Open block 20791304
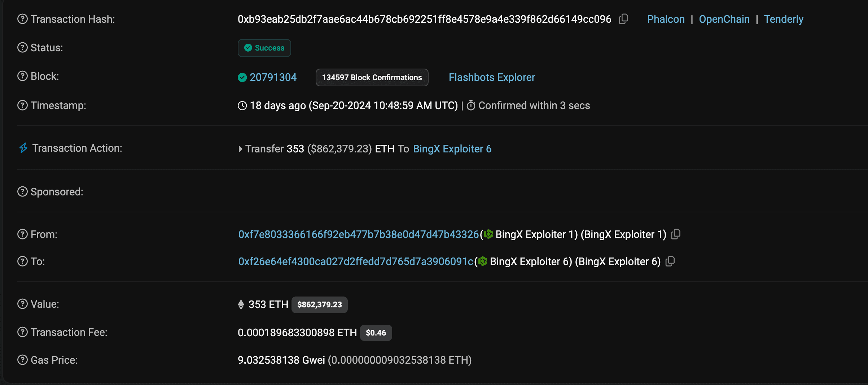The height and width of the screenshot is (385, 868). click(x=273, y=77)
